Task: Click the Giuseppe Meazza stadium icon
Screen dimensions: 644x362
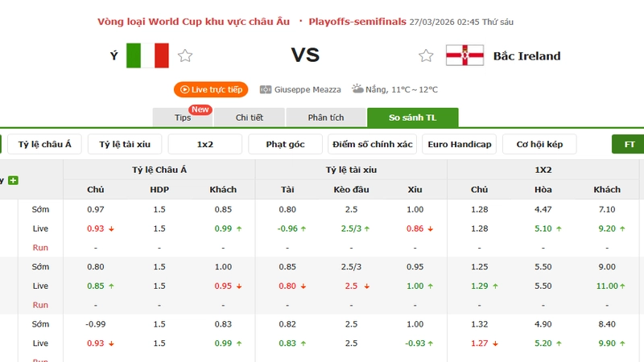Action: pos(265,89)
